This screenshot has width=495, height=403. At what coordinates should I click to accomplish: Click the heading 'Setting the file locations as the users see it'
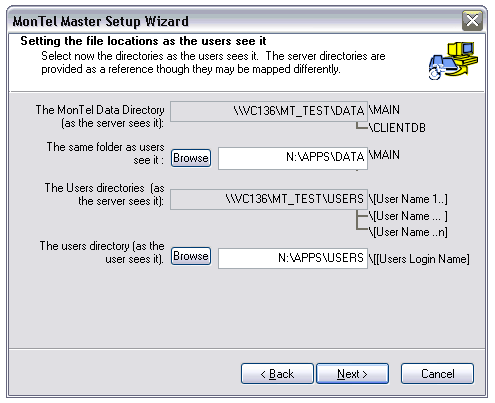[x=143, y=41]
